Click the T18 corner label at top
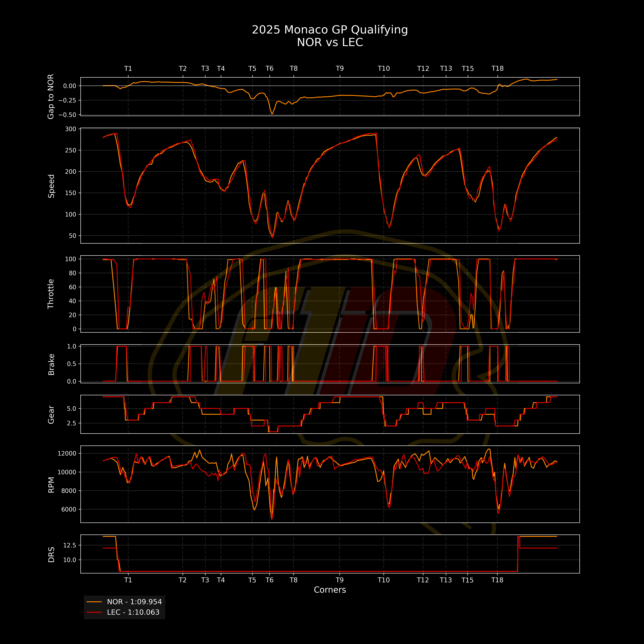Viewport: 644px width, 644px height. point(497,68)
